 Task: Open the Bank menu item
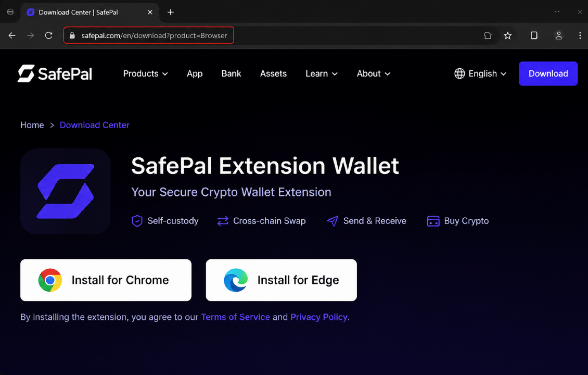232,73
